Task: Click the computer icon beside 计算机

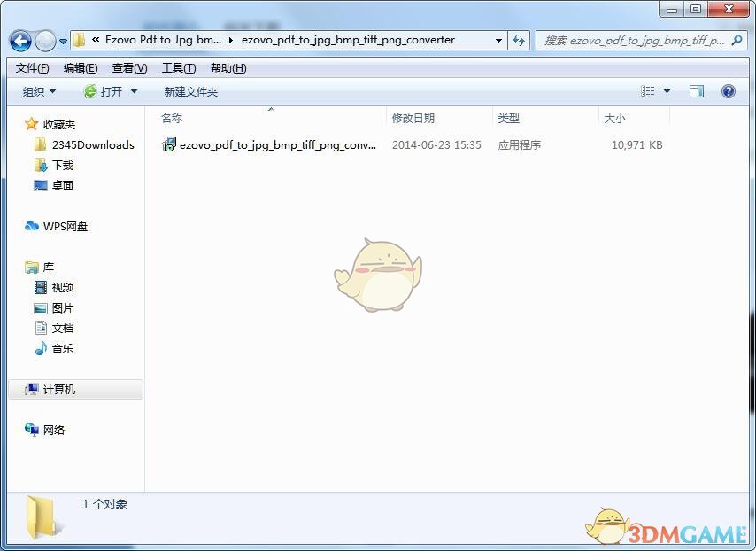Action: (x=32, y=389)
